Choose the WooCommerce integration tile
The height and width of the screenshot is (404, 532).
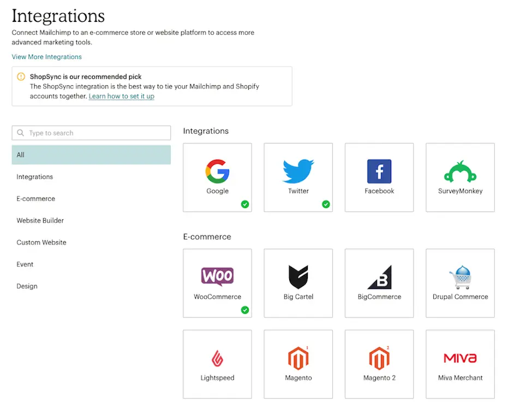(217, 283)
